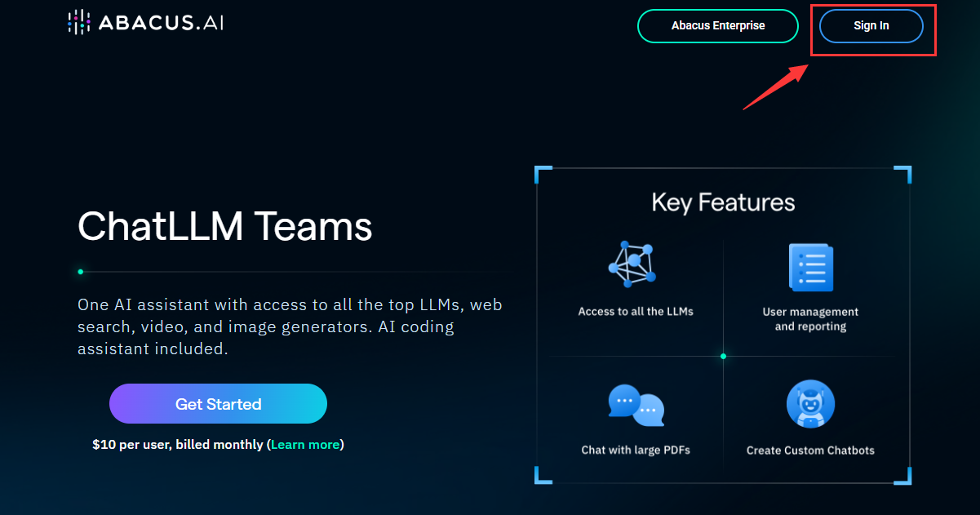Click the Sign In button
This screenshot has height=515, width=980.
pos(871,26)
